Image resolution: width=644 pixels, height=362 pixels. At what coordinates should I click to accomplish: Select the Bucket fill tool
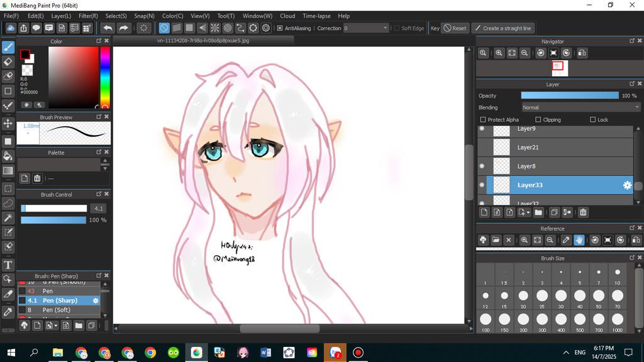point(8,156)
